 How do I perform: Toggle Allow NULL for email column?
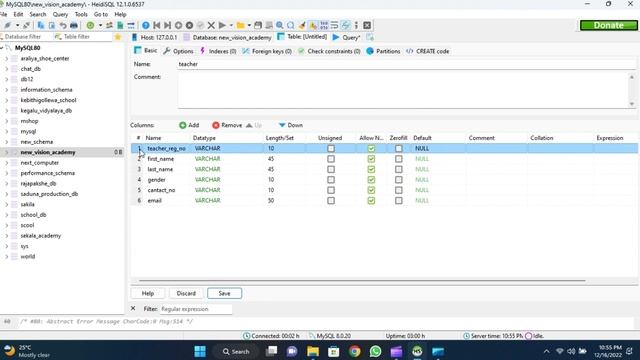pyautogui.click(x=371, y=200)
